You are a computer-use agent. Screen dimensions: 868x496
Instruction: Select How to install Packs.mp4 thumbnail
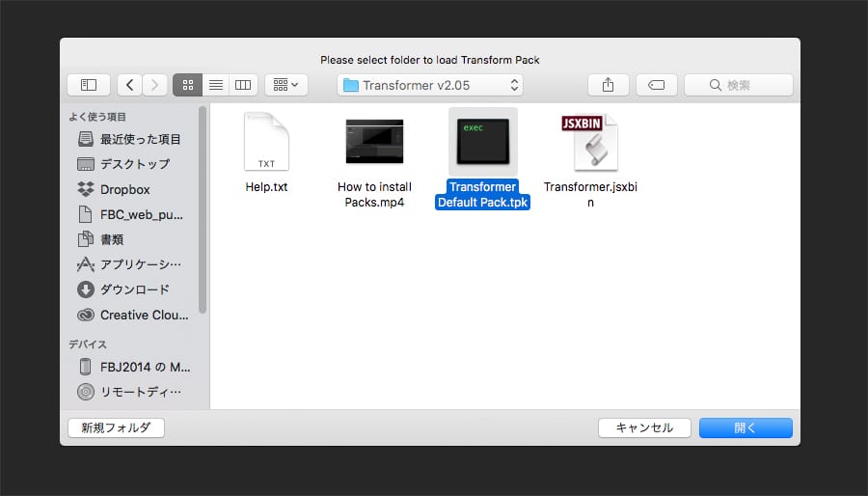375,142
